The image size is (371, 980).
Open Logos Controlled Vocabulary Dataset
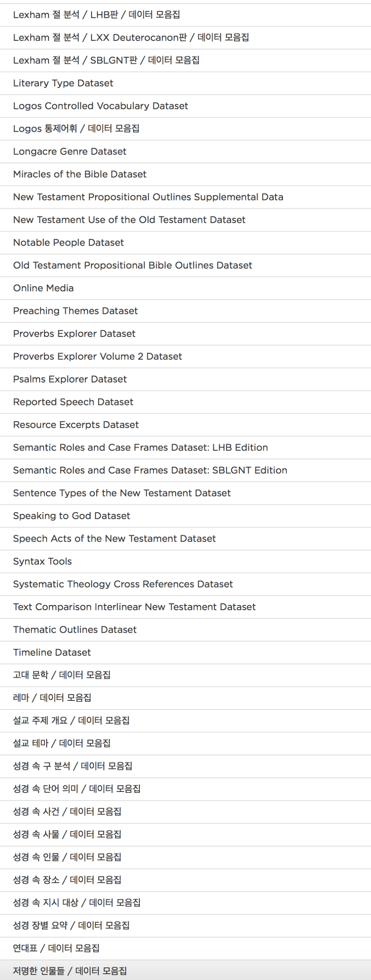pos(185,106)
